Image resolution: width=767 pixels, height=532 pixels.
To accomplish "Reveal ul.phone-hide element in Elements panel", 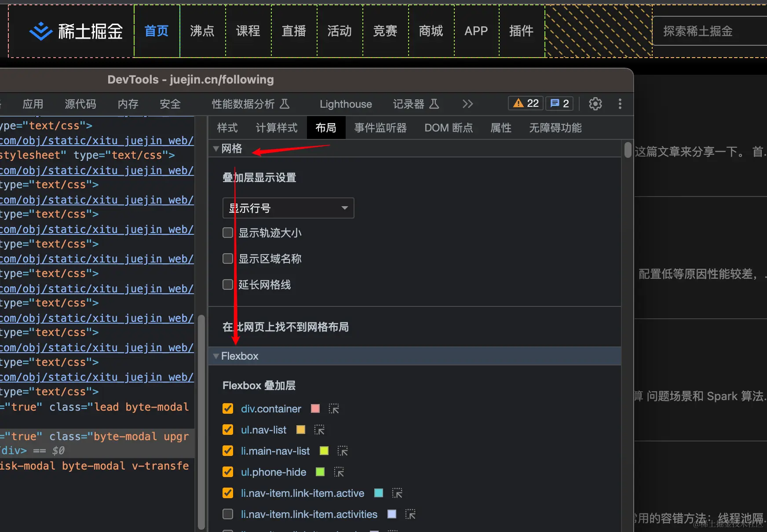I will 339,472.
